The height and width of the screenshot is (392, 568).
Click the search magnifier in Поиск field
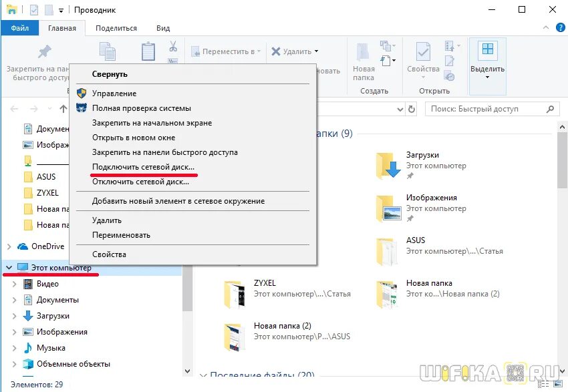549,108
